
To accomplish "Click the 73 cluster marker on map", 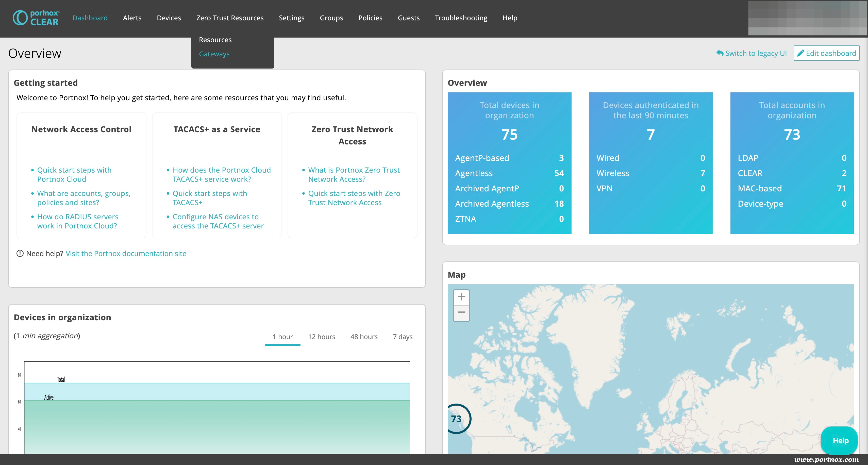I will (457, 419).
